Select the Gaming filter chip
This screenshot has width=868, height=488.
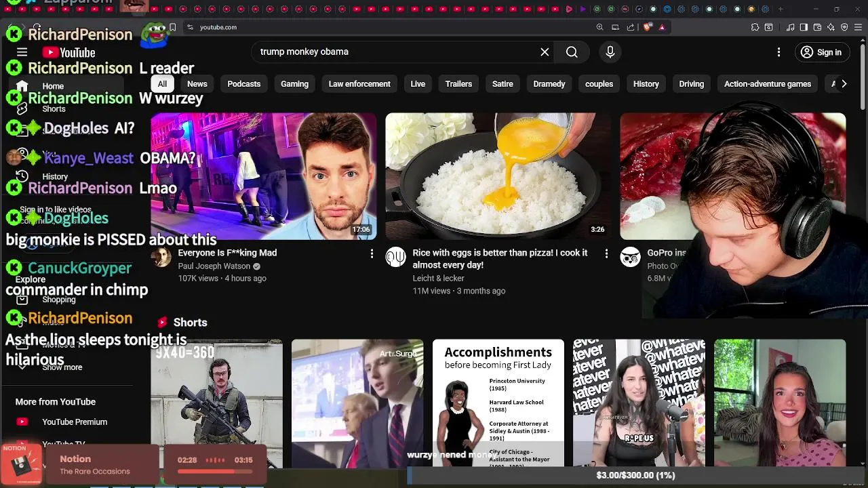click(x=294, y=84)
